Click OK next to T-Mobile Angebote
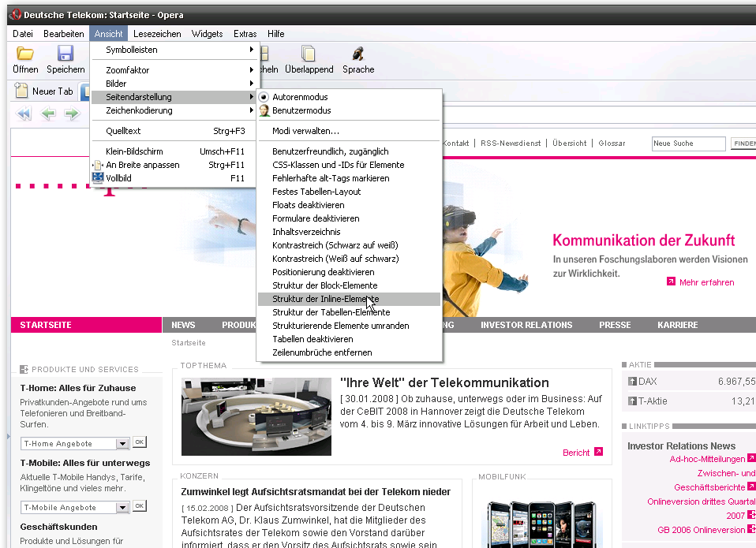 (x=140, y=506)
